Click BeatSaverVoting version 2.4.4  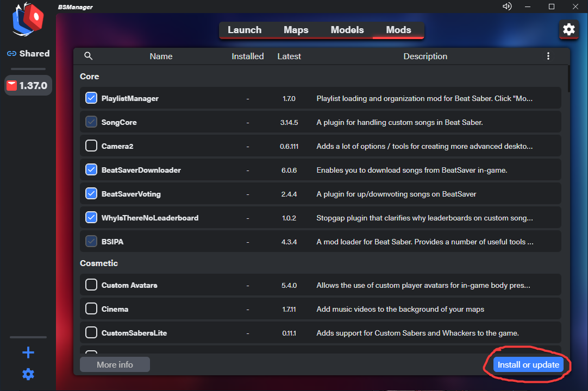point(289,194)
